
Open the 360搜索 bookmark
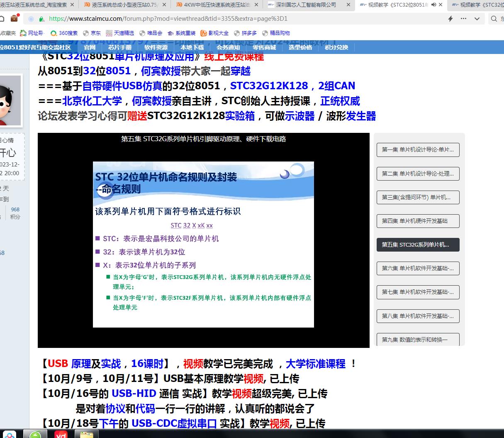click(x=64, y=33)
